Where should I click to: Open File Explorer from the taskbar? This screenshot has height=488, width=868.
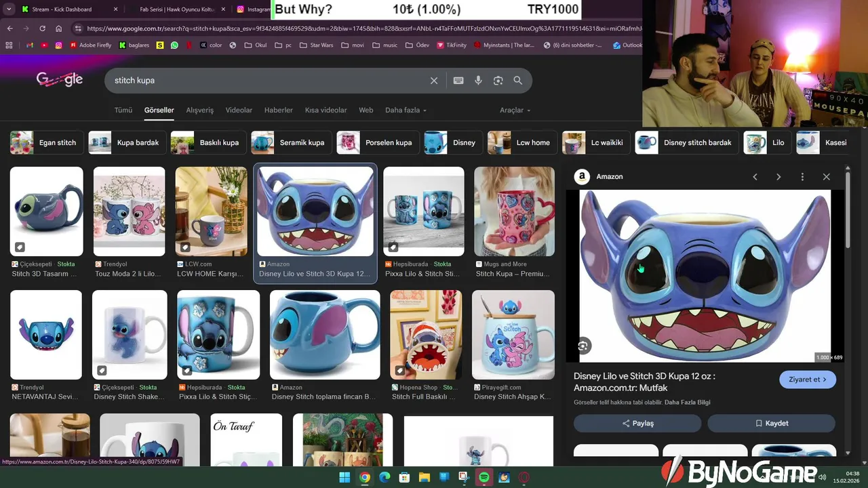[x=425, y=477]
